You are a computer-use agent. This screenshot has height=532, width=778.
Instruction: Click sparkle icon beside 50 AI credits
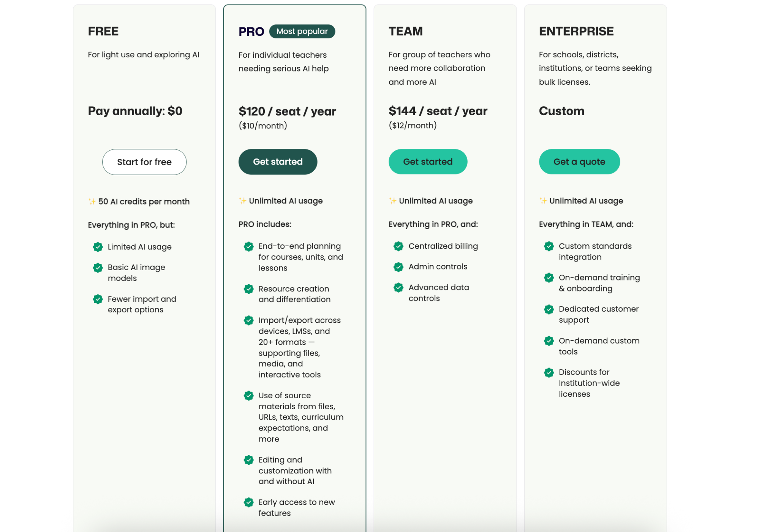pyautogui.click(x=92, y=201)
